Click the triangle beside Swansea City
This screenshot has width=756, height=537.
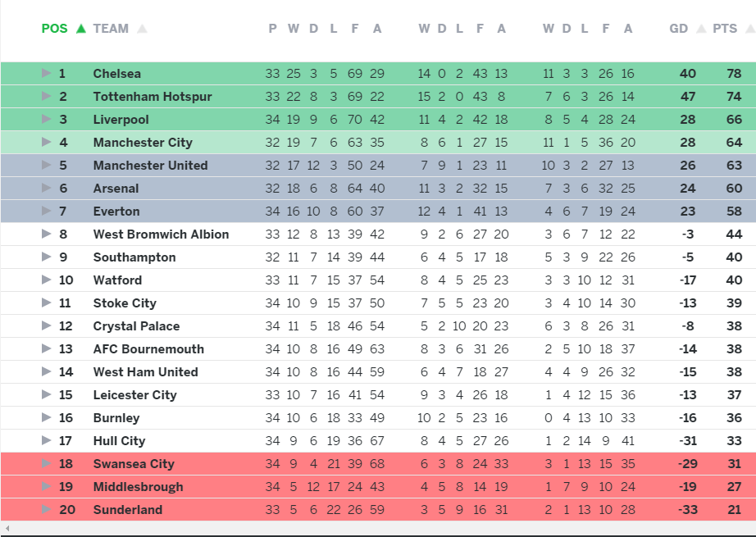[x=47, y=464]
